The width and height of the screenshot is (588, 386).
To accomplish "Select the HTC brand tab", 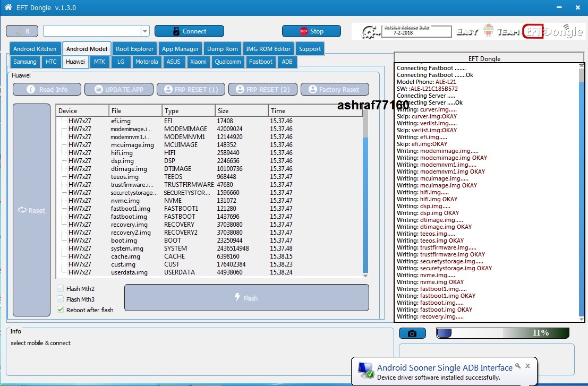I will pos(51,62).
